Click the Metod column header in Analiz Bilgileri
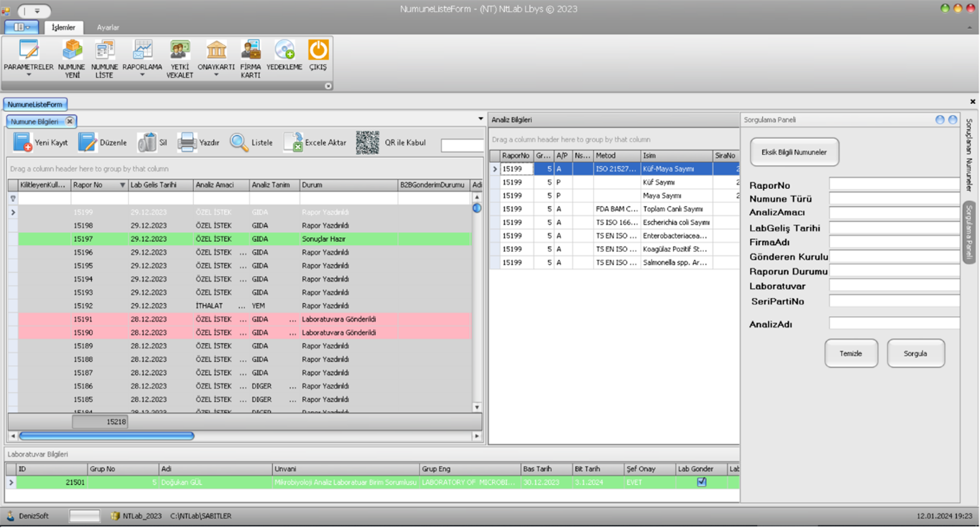 (616, 156)
